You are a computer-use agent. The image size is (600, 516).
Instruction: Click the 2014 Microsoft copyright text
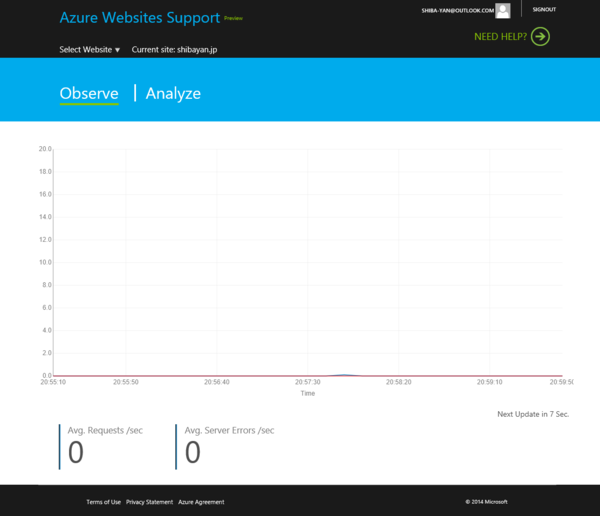tap(486, 502)
